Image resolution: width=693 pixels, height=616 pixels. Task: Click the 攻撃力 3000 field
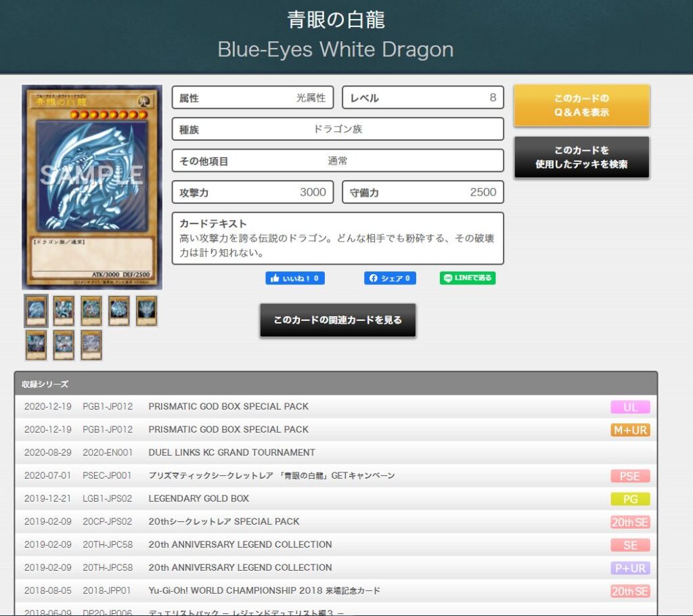point(253,192)
